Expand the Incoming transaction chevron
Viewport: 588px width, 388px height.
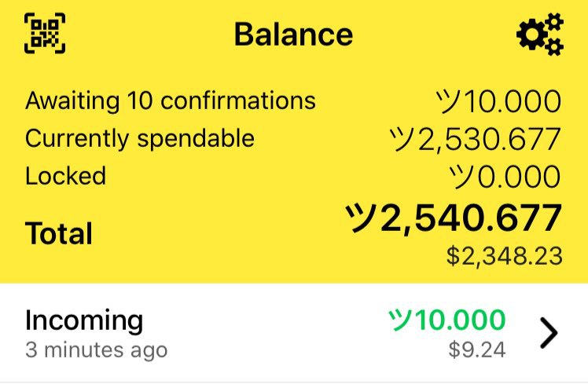click(x=549, y=333)
